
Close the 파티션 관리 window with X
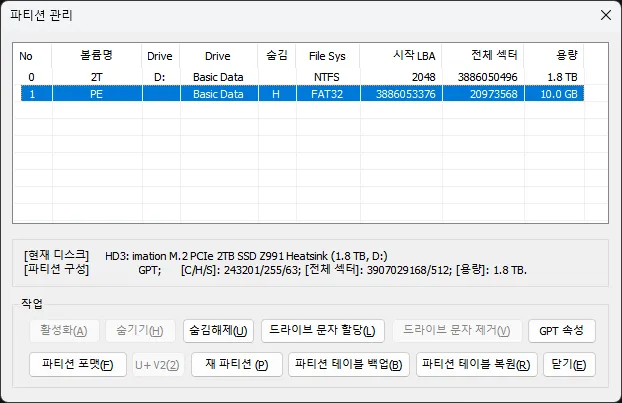[x=604, y=15]
